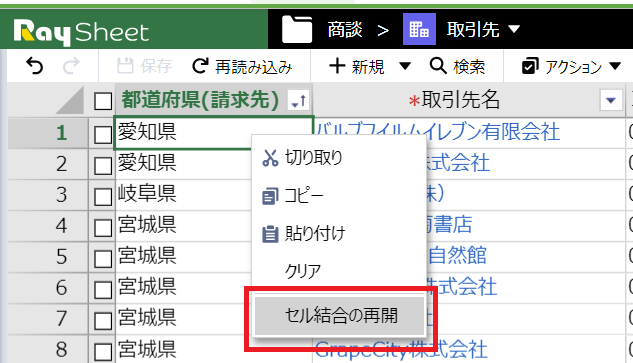This screenshot has height=363, width=633.
Task: Open the アクション dropdown menu
Action: click(x=571, y=66)
